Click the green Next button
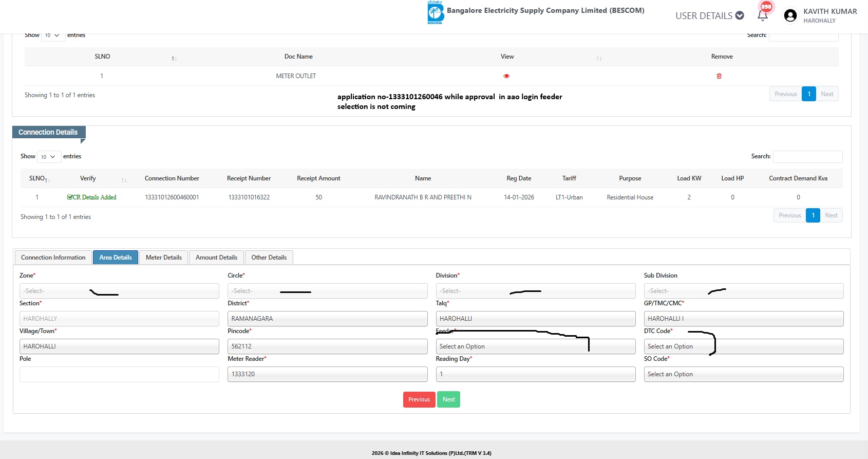The width and height of the screenshot is (868, 459). click(448, 399)
